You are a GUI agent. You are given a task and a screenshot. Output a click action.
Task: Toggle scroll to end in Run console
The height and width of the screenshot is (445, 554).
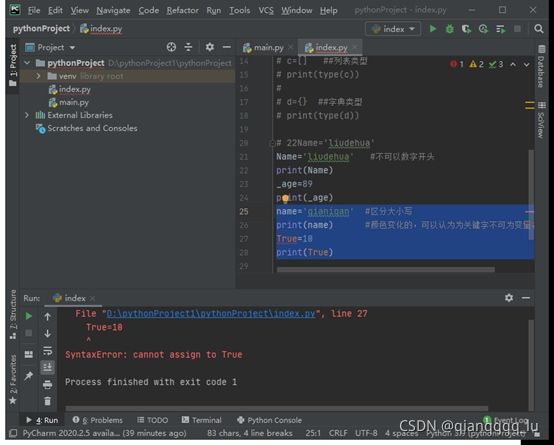47,367
